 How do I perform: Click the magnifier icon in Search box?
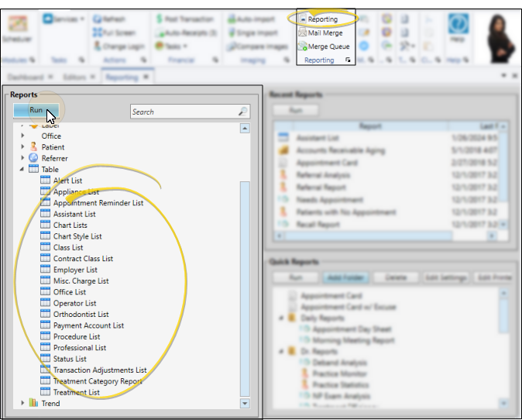coord(242,112)
